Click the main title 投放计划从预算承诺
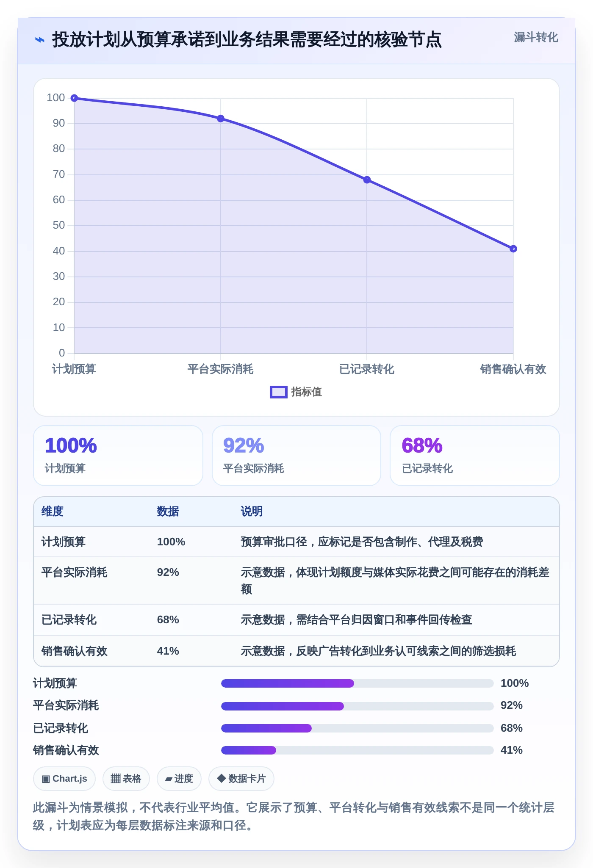The image size is (593, 868). (x=247, y=40)
